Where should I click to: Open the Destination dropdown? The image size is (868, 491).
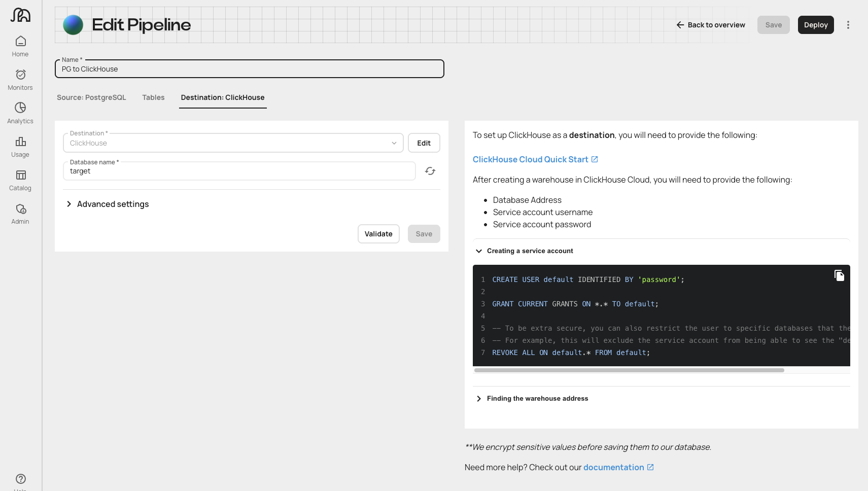click(394, 143)
